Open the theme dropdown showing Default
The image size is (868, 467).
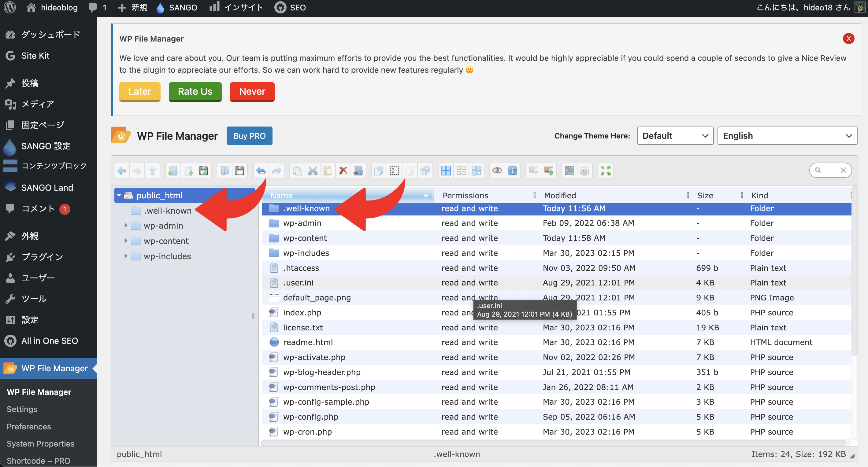click(x=675, y=136)
